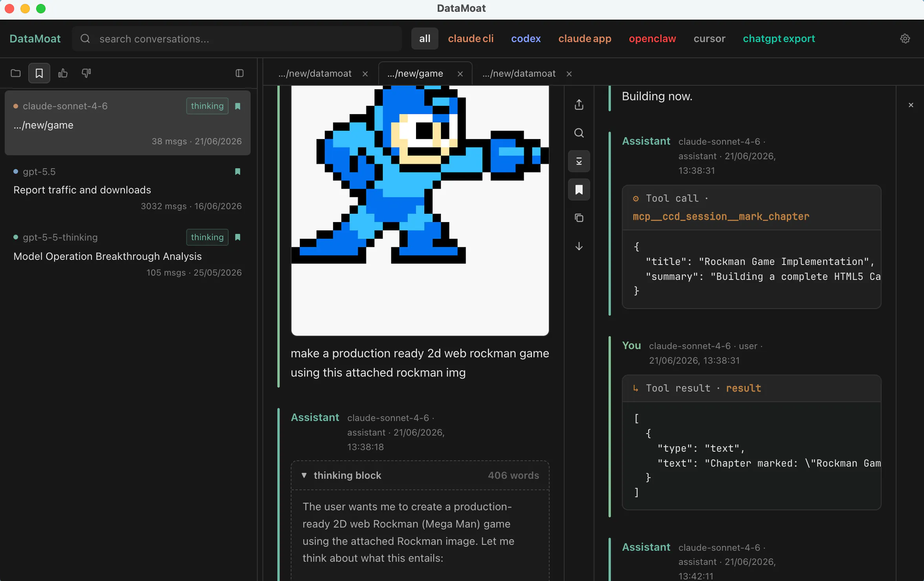Collapse the thinking block disclosure triangle
Viewport: 924px width, 581px height.
[x=304, y=475]
